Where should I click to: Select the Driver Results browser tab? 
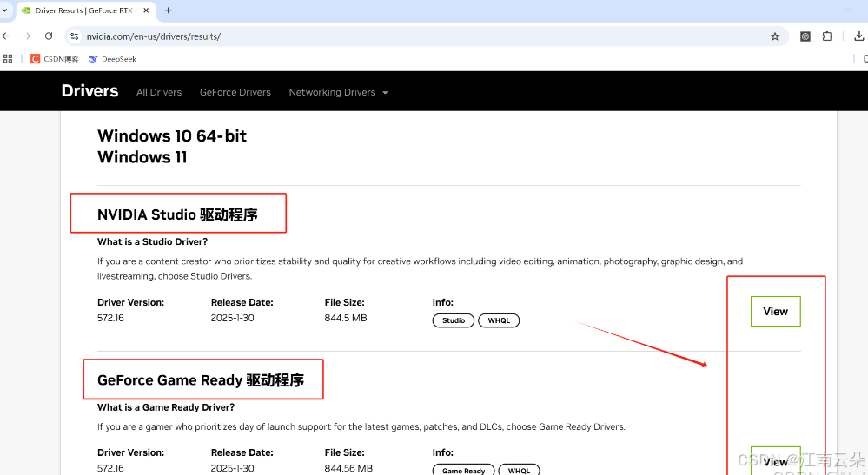click(x=86, y=10)
